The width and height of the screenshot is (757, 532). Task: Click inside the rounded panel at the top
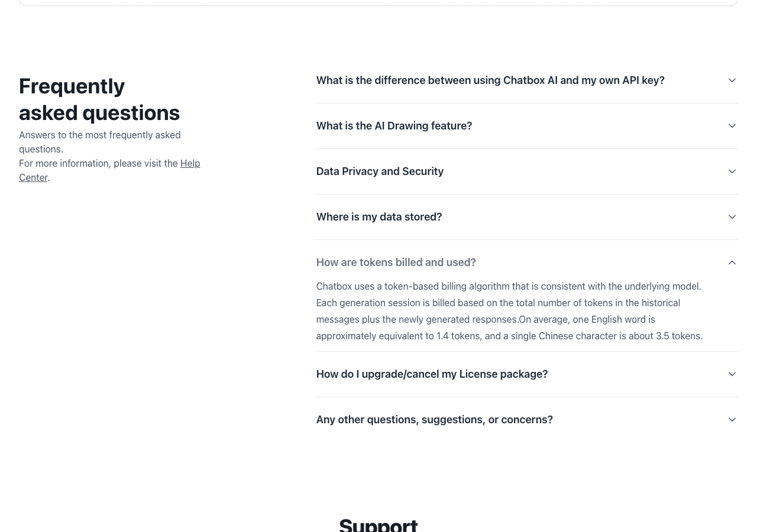point(378,2)
